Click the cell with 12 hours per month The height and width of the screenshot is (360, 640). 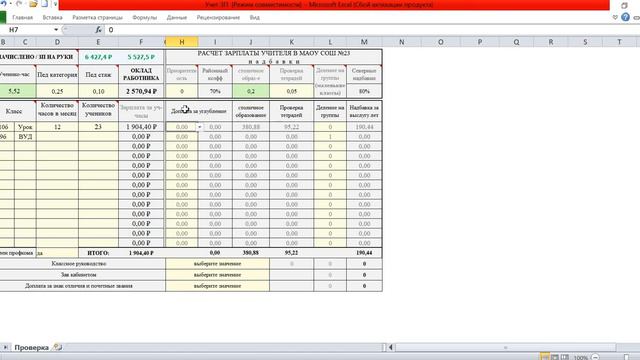tap(57, 127)
